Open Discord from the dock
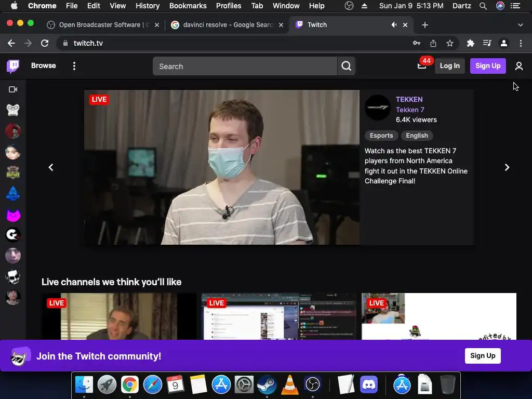532x399 pixels. point(369,384)
